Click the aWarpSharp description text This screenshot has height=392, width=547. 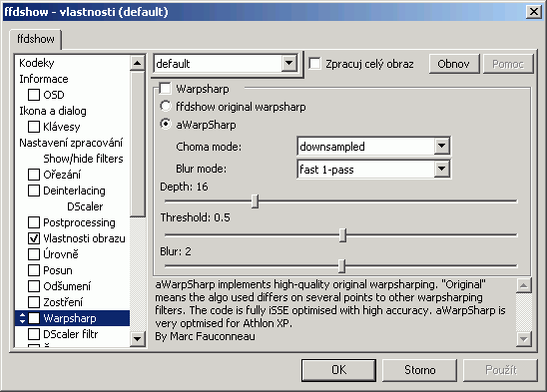coord(330,310)
